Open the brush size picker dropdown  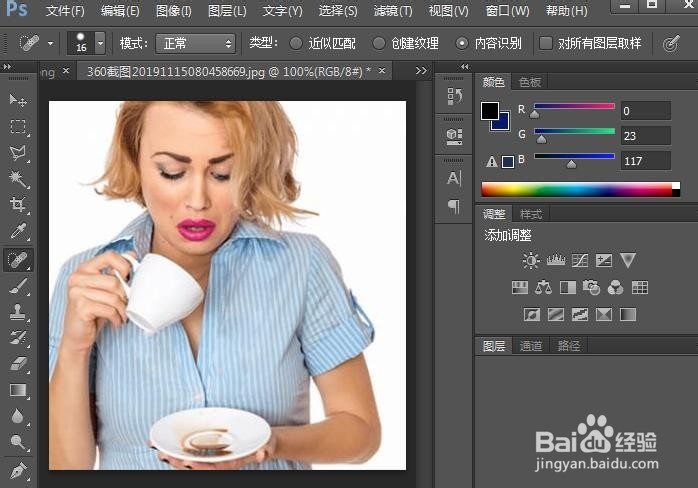[101, 43]
